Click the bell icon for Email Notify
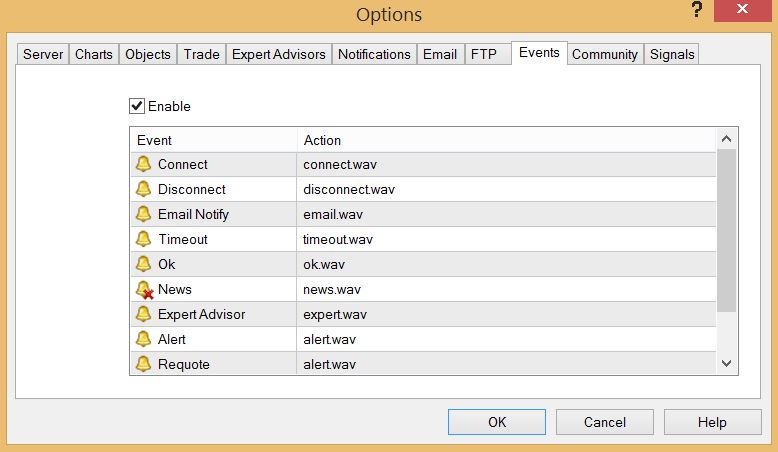Image resolution: width=778 pixels, height=452 pixels. pyautogui.click(x=143, y=214)
